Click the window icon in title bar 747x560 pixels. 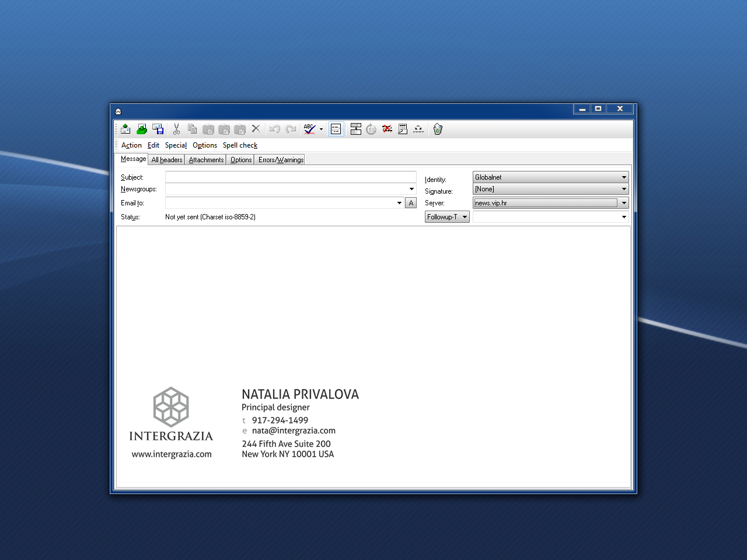tap(118, 111)
